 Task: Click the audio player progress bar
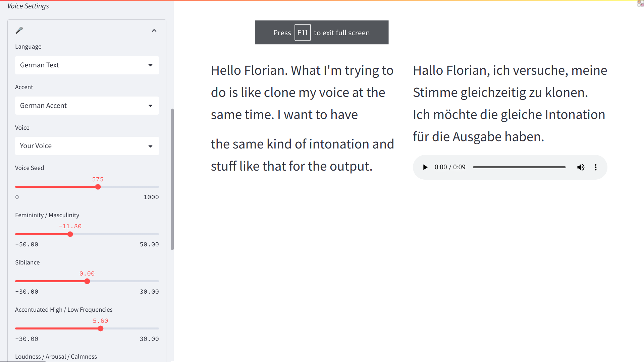pyautogui.click(x=519, y=167)
